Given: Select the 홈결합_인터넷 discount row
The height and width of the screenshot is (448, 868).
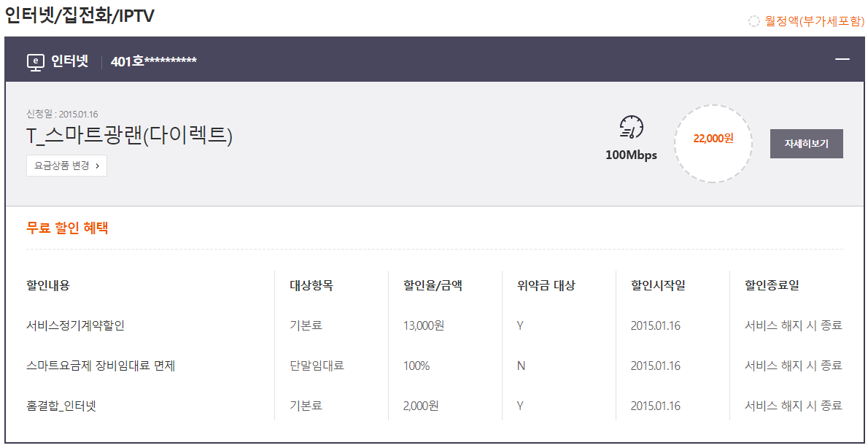Looking at the screenshot, I should [61, 406].
